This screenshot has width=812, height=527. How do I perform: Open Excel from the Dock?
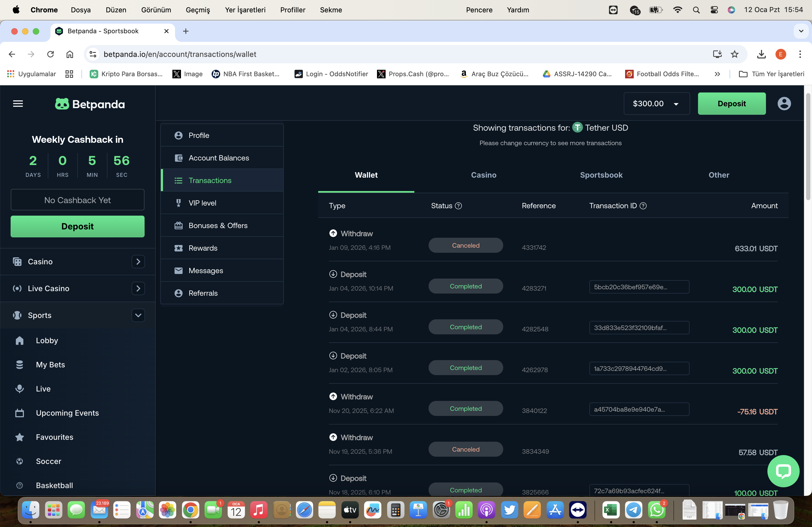pos(611,510)
